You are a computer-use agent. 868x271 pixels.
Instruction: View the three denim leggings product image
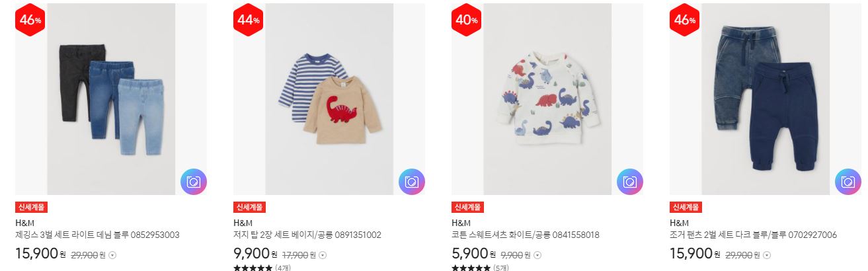(111, 99)
